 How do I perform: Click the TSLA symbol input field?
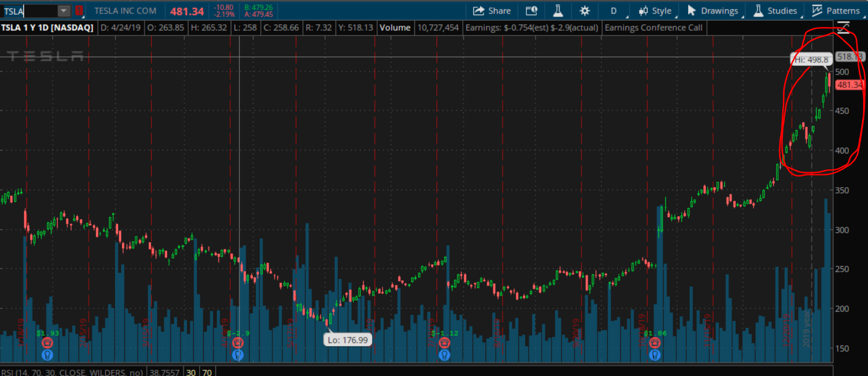click(x=29, y=11)
